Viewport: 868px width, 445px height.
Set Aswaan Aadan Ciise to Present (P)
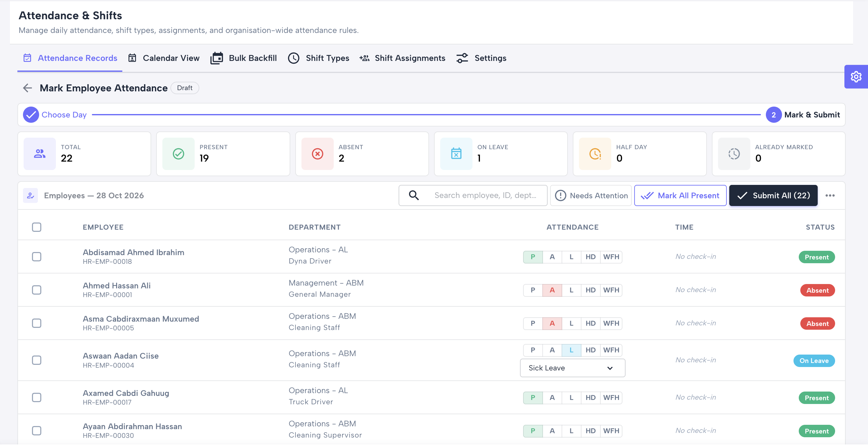tap(533, 350)
